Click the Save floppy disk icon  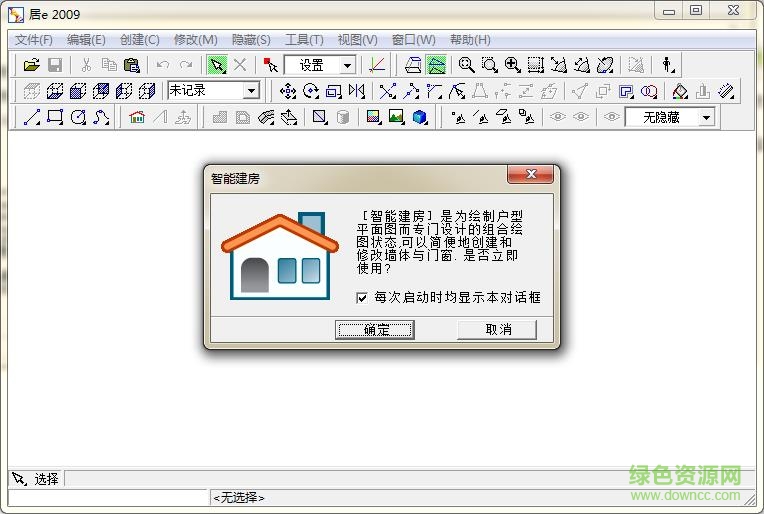pyautogui.click(x=55, y=65)
